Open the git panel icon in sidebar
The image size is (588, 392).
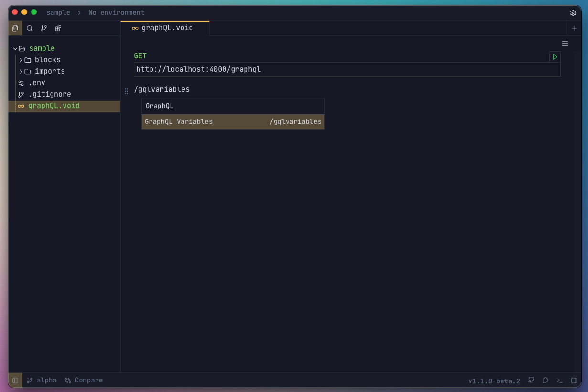43,28
